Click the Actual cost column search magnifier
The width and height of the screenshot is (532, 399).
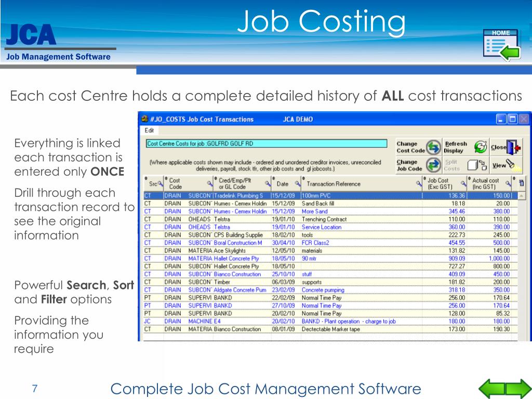[x=508, y=183]
